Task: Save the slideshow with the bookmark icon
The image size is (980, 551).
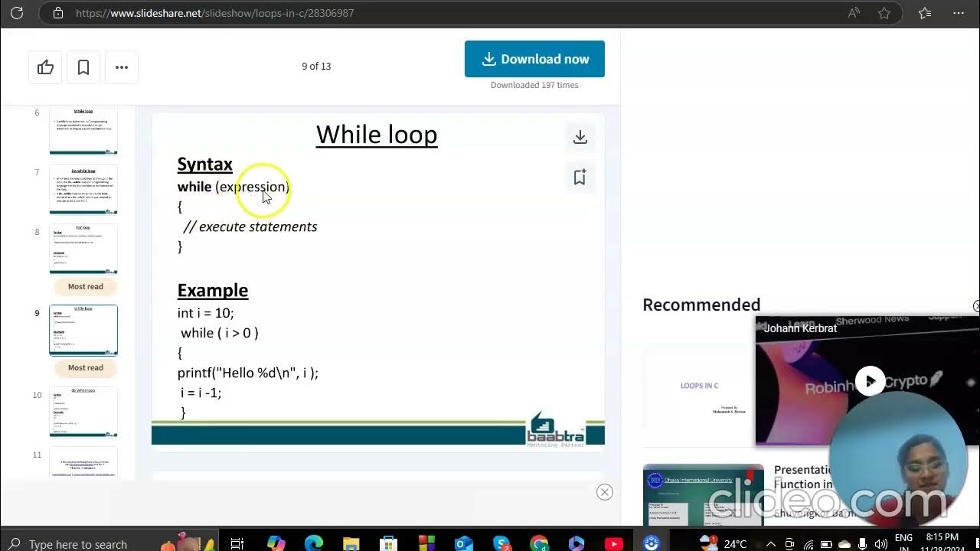Action: pyautogui.click(x=83, y=67)
